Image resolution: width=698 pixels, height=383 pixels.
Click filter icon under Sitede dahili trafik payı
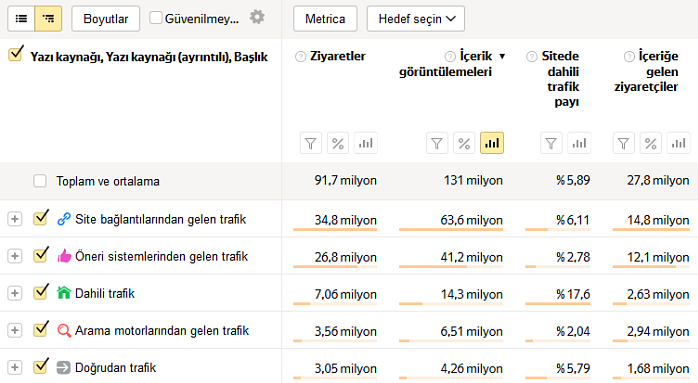[x=551, y=143]
